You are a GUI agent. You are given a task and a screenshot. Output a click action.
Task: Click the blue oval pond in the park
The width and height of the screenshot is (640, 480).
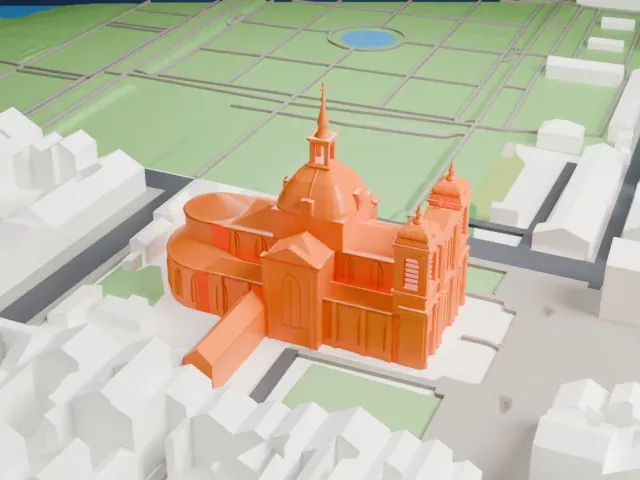click(368, 39)
